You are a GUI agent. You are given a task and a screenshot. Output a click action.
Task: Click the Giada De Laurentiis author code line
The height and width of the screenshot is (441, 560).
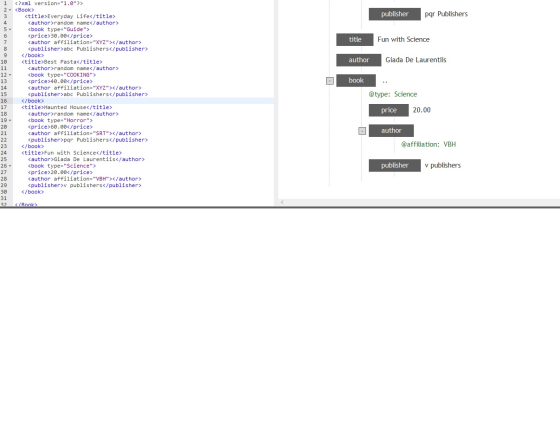pos(86,159)
